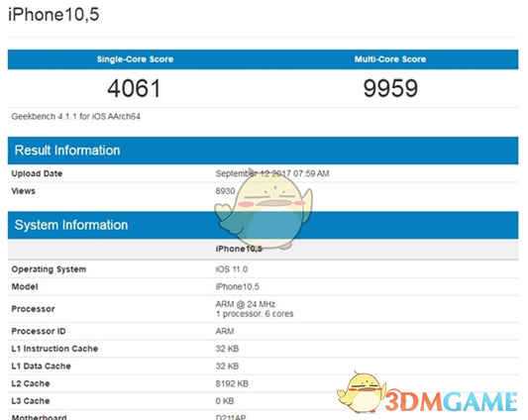Click the September 12 2017 07:59 AM value
Image resolution: width=528 pixels, height=420 pixels.
(x=272, y=173)
